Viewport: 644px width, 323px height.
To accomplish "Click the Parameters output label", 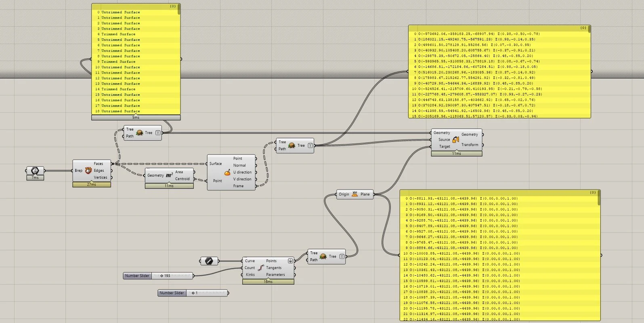I will 275,274.
